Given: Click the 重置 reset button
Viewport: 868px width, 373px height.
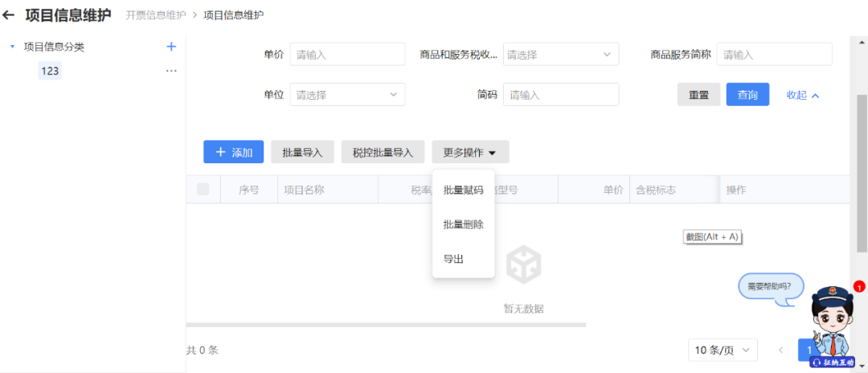Looking at the screenshot, I should click(x=698, y=95).
